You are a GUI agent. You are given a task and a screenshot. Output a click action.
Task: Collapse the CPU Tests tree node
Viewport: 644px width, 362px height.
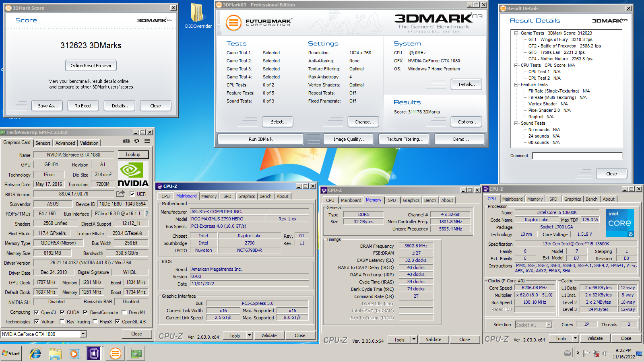coord(516,65)
